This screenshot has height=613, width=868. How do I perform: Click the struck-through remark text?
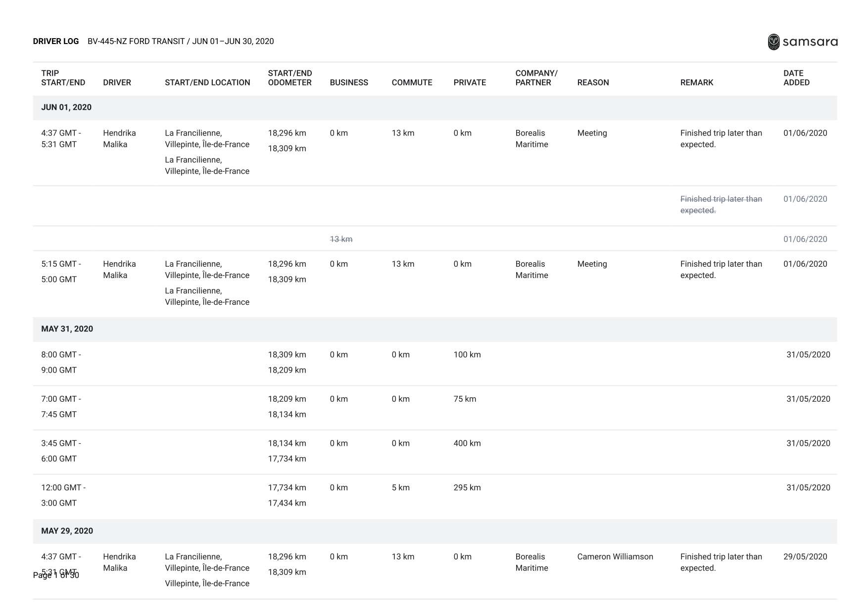coord(721,205)
